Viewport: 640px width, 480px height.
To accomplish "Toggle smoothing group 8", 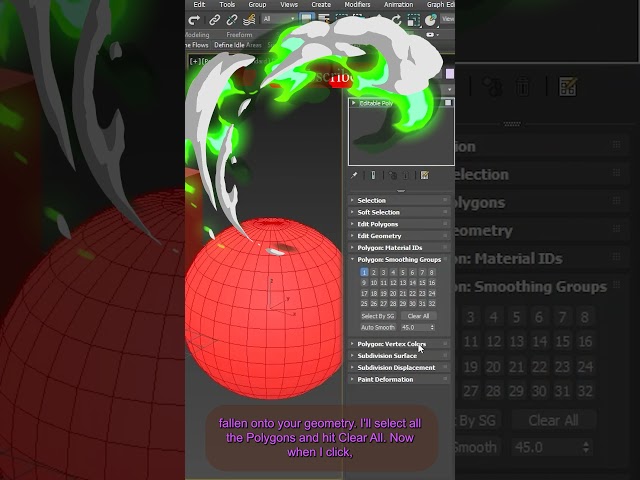I will point(432,272).
